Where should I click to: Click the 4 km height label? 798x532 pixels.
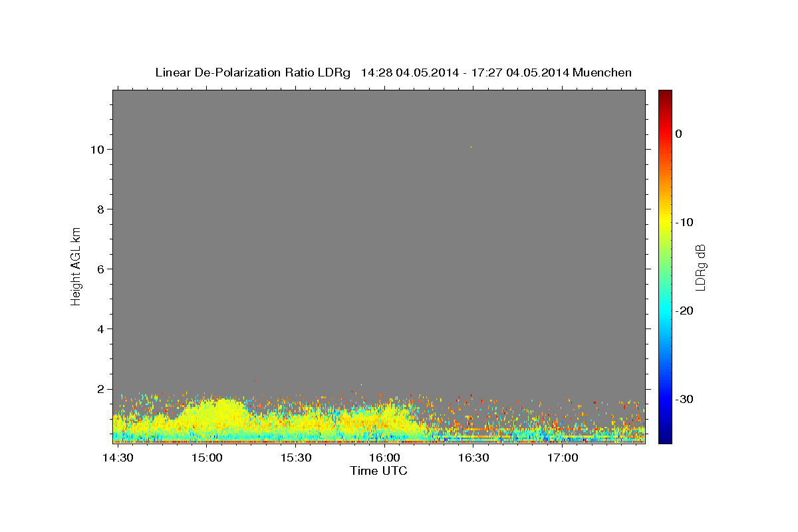click(x=100, y=329)
